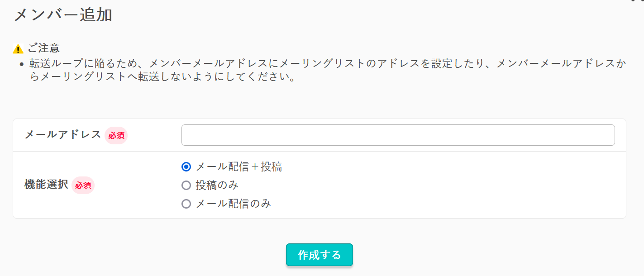Click the 必須 badge beside 機能選択

83,186
